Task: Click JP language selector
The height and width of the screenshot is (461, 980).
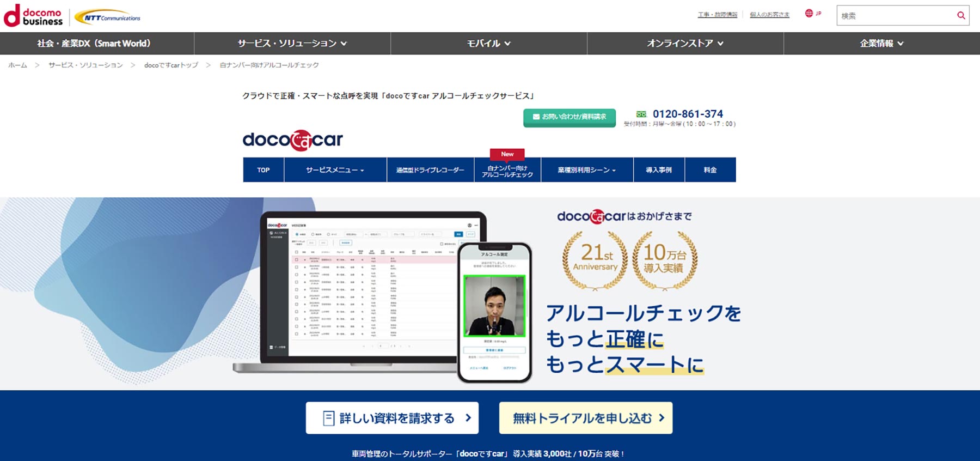Action: (818, 14)
